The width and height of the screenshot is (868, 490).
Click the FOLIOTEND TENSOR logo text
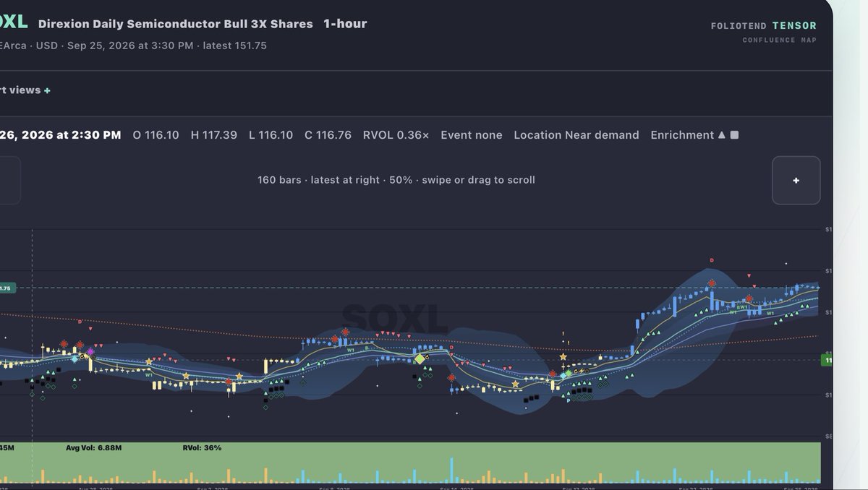764,26
